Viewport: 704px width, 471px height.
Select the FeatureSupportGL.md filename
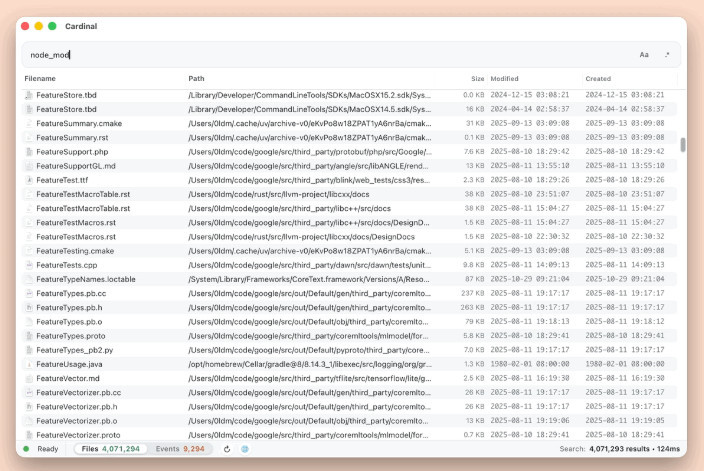tap(76, 166)
